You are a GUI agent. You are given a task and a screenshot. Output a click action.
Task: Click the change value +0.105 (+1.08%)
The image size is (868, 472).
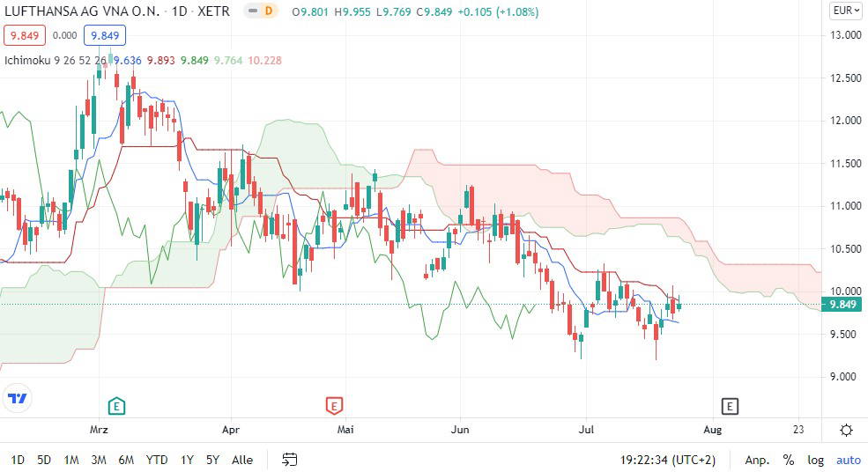(498, 11)
